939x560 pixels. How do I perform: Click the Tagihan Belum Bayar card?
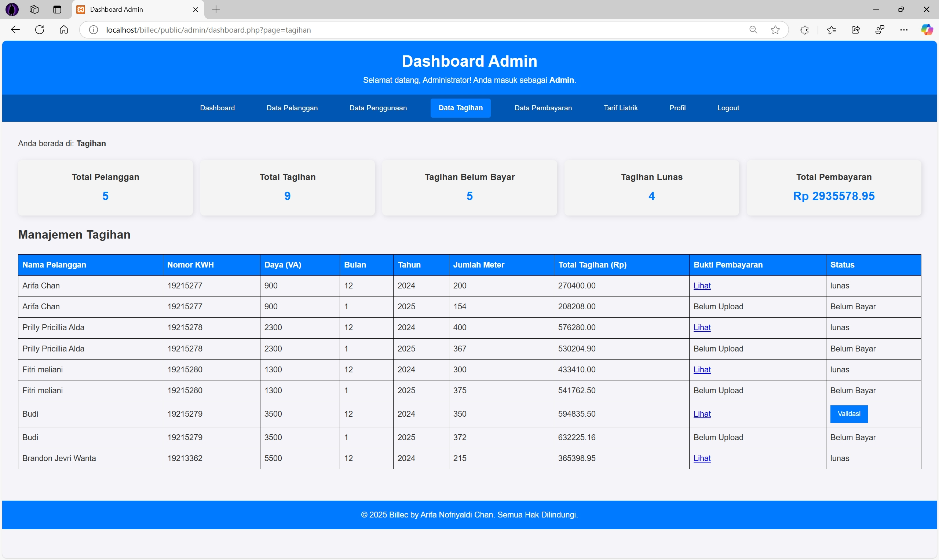[x=470, y=188]
